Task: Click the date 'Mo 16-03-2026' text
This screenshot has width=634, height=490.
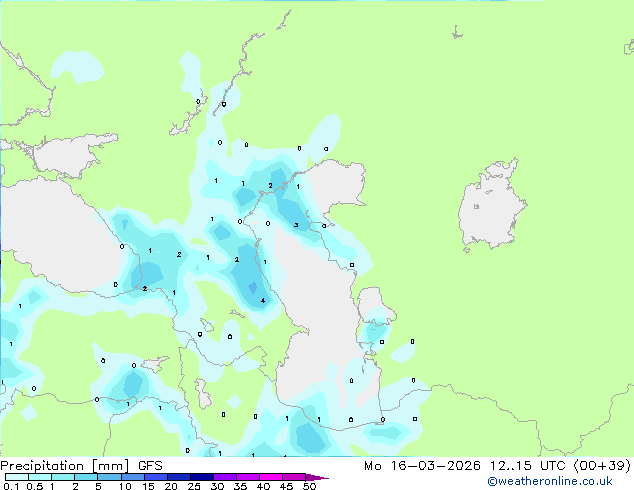Action: pyautogui.click(x=422, y=466)
